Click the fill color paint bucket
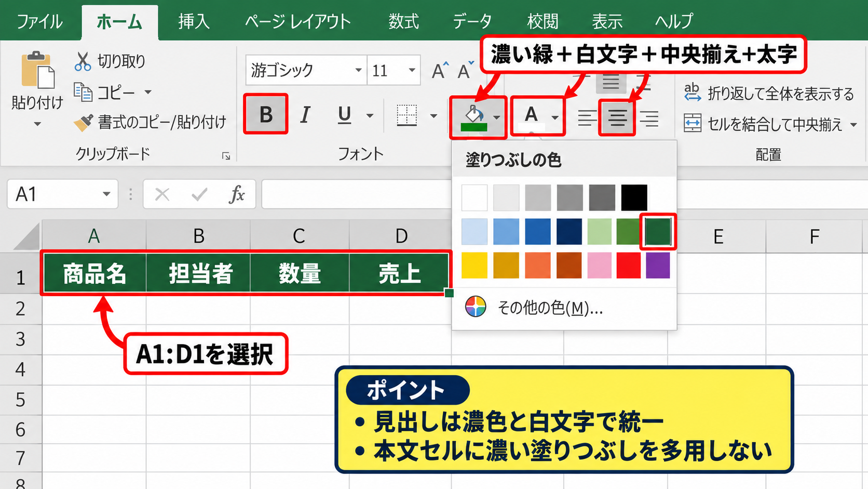Image resolution: width=868 pixels, height=489 pixels. (474, 118)
